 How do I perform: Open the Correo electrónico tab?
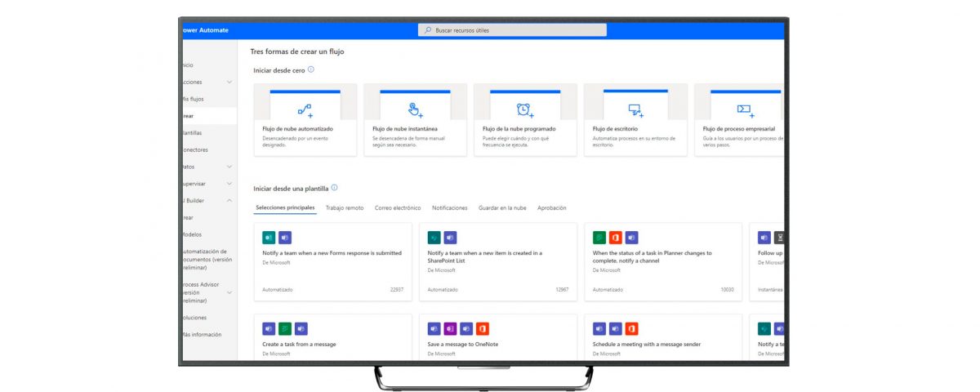pyautogui.click(x=398, y=208)
